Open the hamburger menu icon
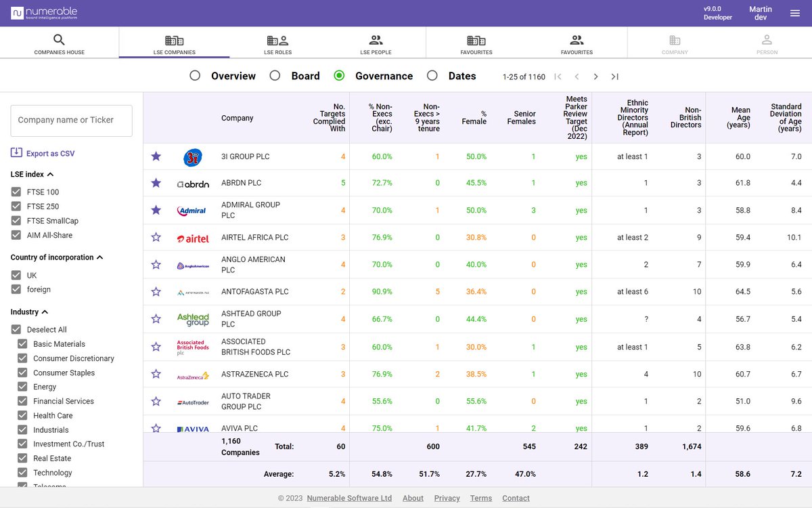812x508 pixels. [795, 13]
